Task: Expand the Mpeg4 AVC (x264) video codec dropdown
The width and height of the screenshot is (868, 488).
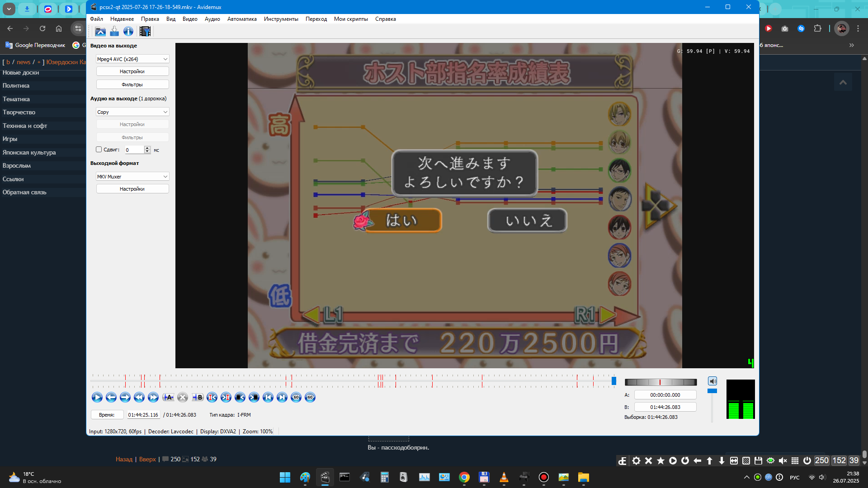Action: point(132,59)
